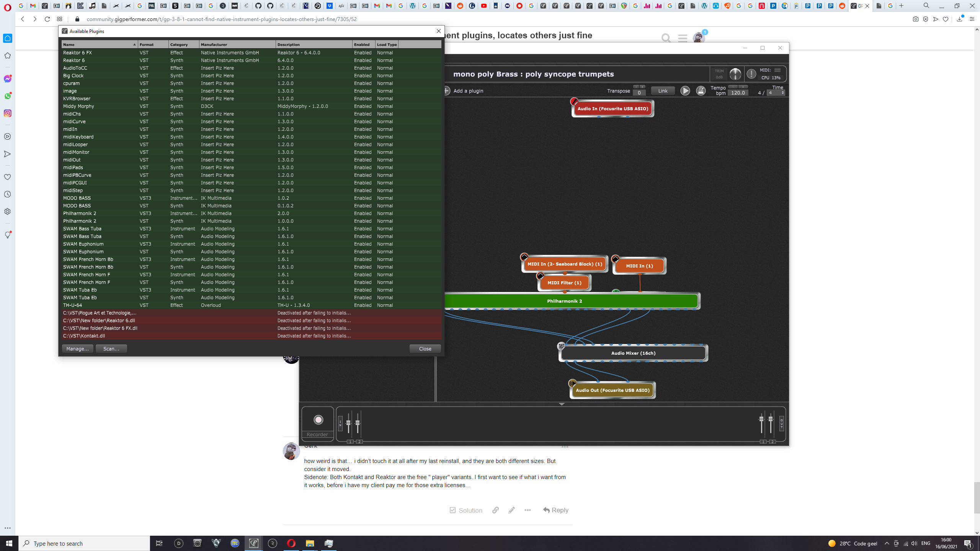
Task: Sort plugins by Format column header
Action: pyautogui.click(x=153, y=44)
